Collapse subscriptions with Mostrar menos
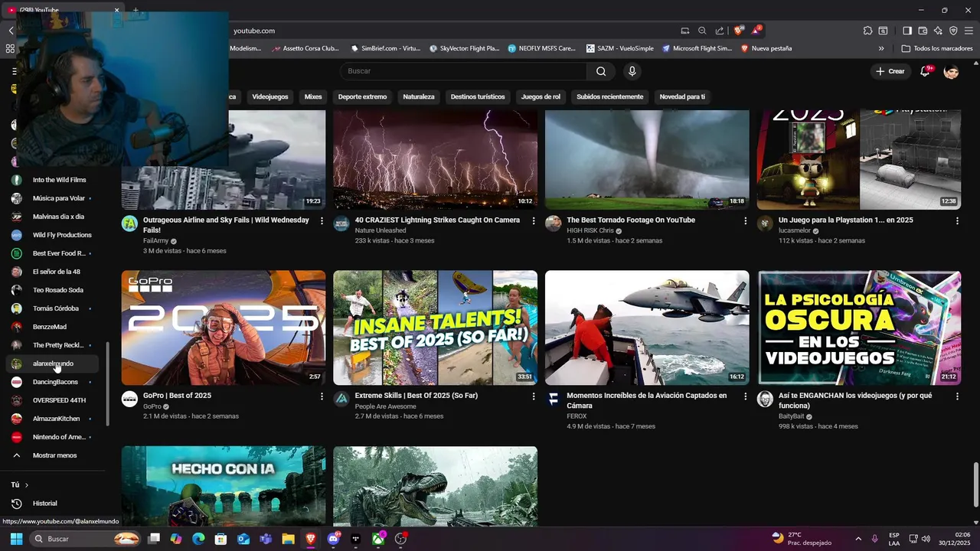 54,455
